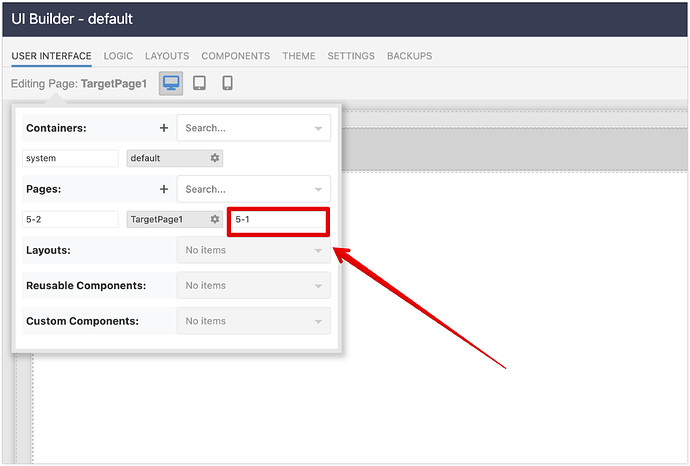Image resolution: width=690 pixels, height=466 pixels.
Task: Open the Layouts dropdown
Action: (x=253, y=250)
